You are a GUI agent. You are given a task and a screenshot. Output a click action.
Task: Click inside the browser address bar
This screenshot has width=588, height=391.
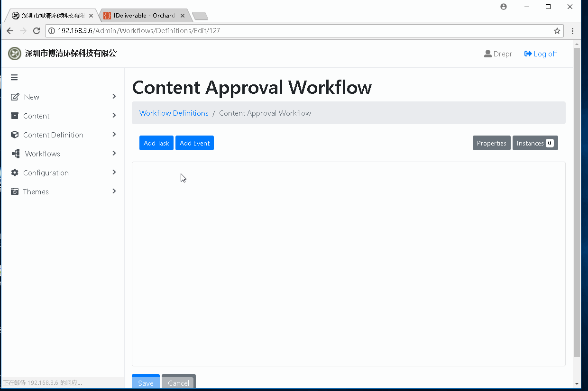click(x=285, y=31)
